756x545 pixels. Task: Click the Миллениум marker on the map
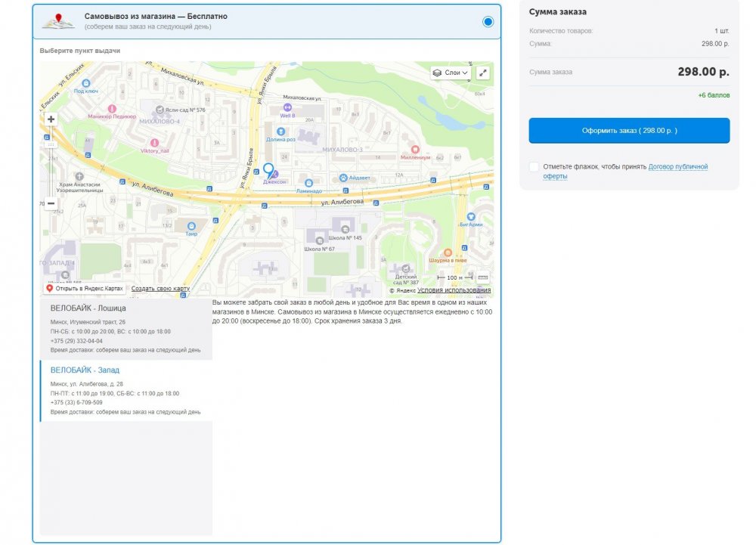tap(414, 150)
